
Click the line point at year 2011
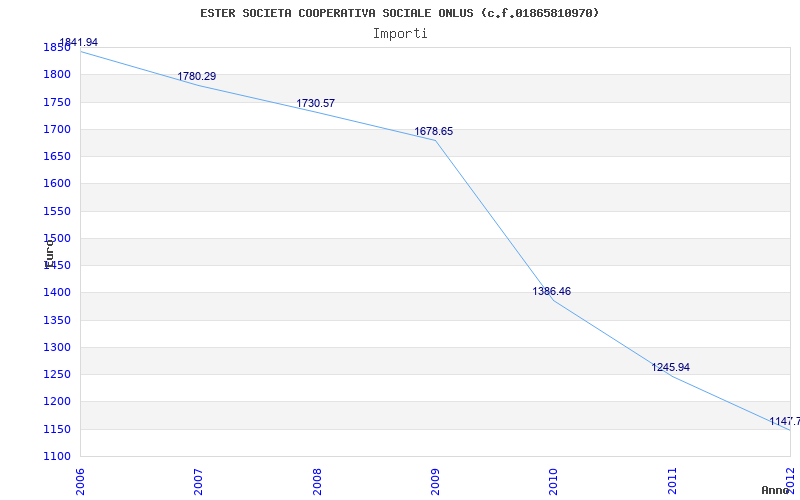tap(672, 377)
